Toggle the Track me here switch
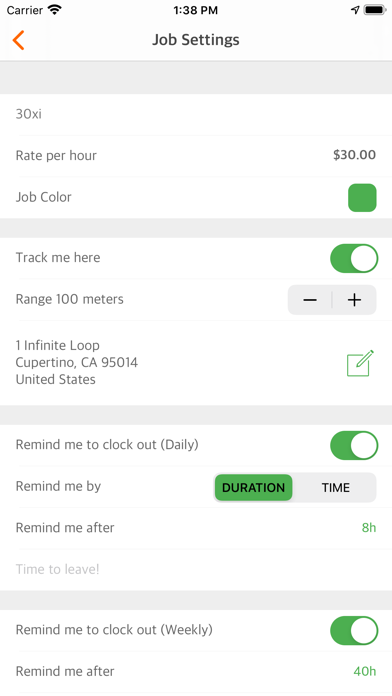Screen dimensions: 392x696 [354, 258]
